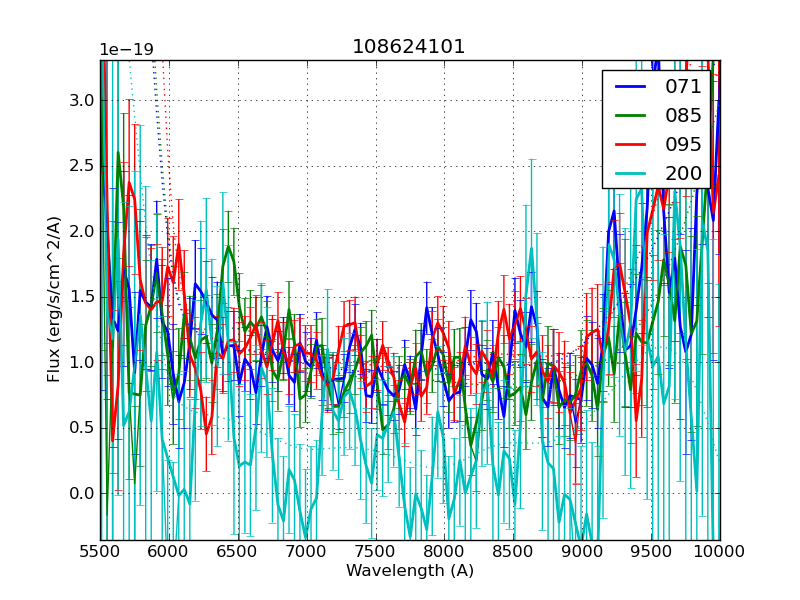Viewport: 800px width, 600px height.
Task: Select the 095 legend label
Action: pos(683,144)
